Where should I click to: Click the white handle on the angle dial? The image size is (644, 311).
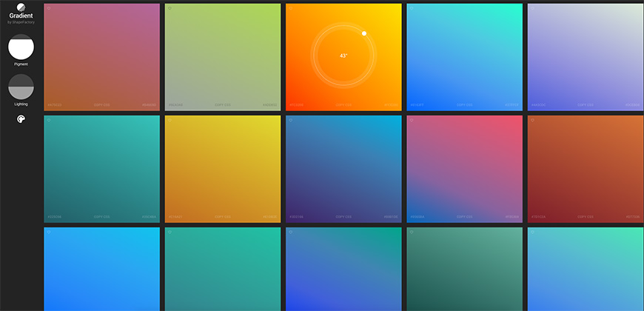364,33
